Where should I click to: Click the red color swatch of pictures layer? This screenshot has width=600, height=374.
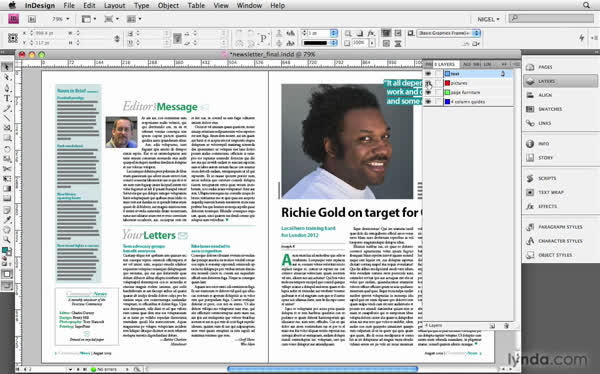pos(447,83)
